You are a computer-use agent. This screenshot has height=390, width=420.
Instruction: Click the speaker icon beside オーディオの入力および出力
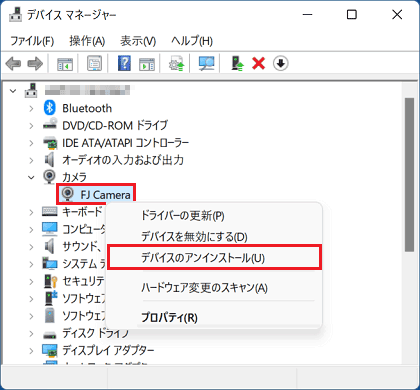(50, 160)
